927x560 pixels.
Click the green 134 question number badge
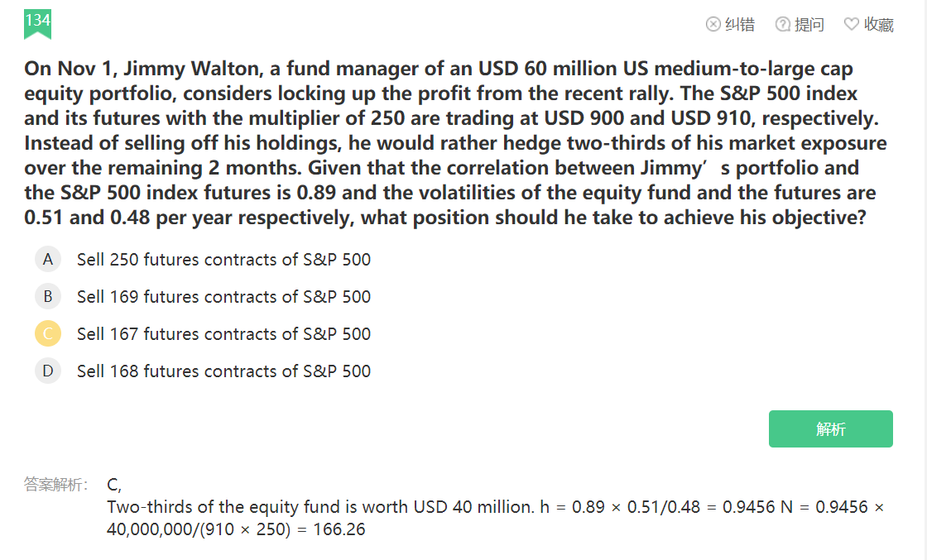pos(37,22)
